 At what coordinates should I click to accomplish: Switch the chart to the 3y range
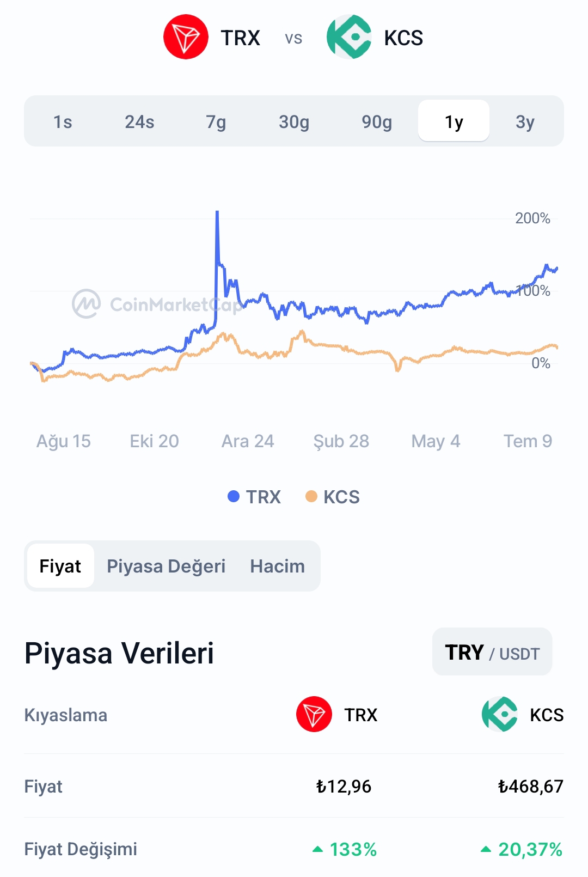(525, 121)
